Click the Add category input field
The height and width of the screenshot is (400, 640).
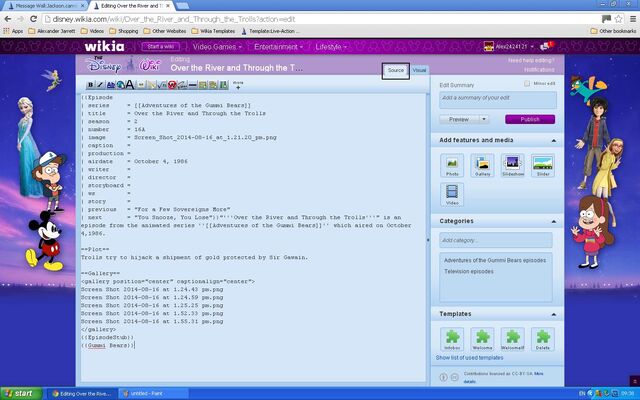tap(496, 240)
